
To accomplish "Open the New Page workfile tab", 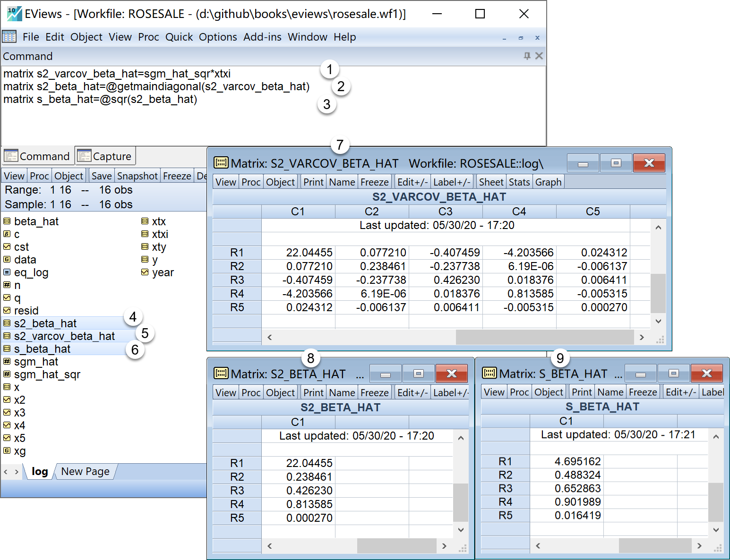I will pos(85,471).
